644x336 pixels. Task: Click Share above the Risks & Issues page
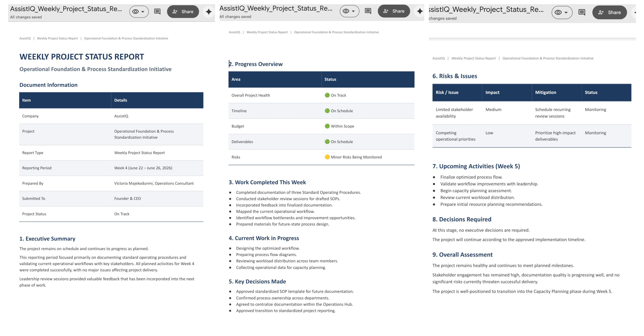coord(610,12)
